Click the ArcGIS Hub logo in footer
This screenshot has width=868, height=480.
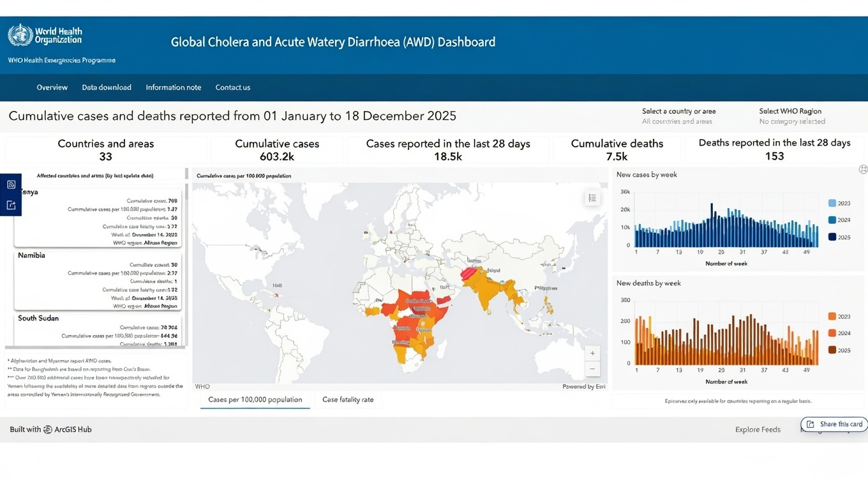point(48,430)
